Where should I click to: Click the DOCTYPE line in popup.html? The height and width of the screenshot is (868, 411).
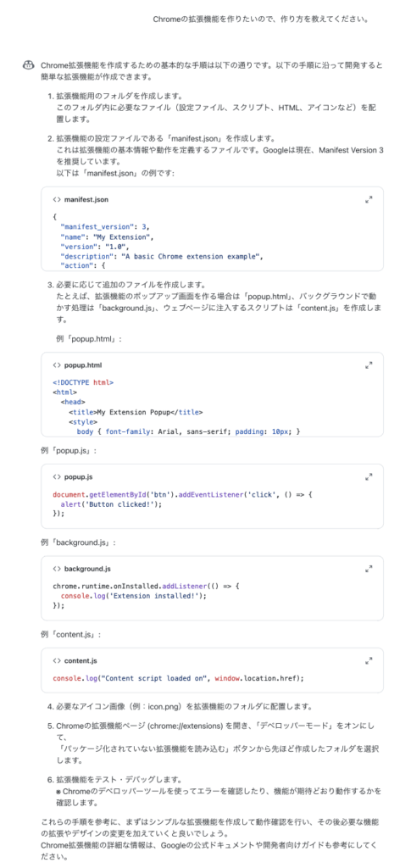(84, 382)
